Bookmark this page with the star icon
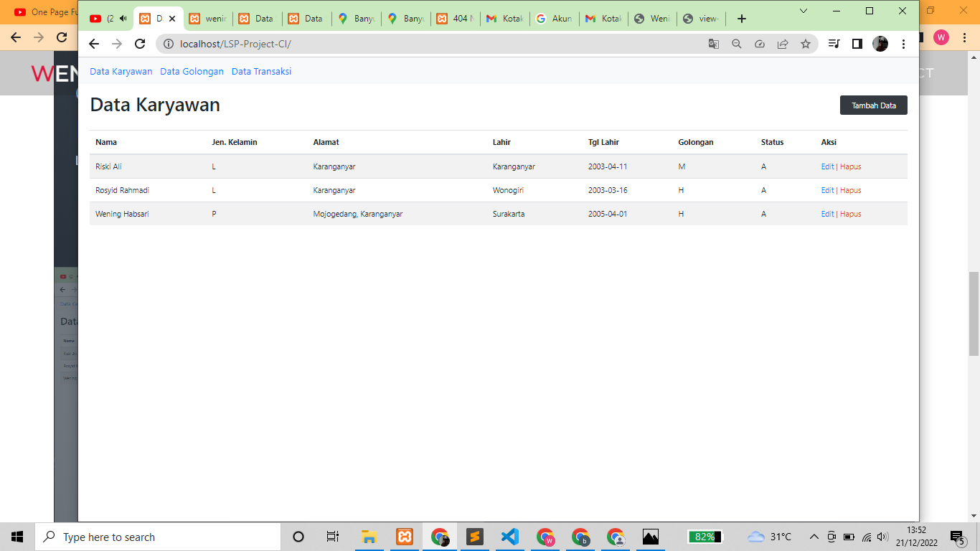 pos(806,44)
